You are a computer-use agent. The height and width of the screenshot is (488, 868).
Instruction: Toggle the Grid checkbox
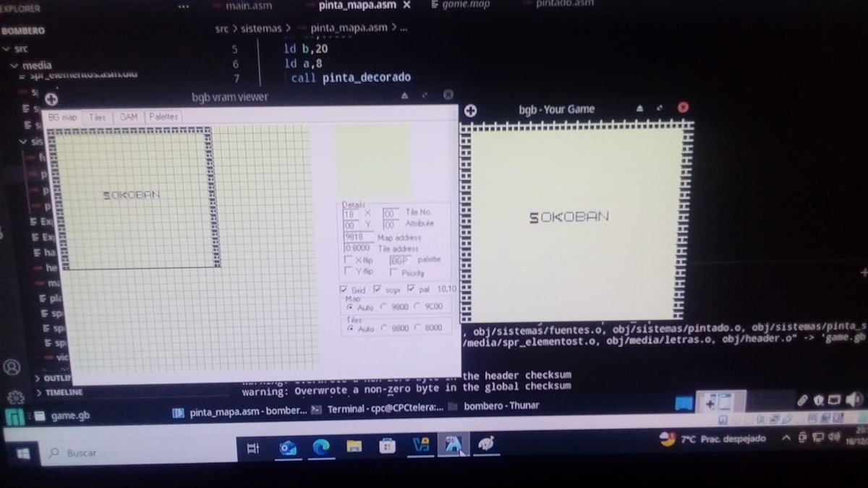[344, 289]
